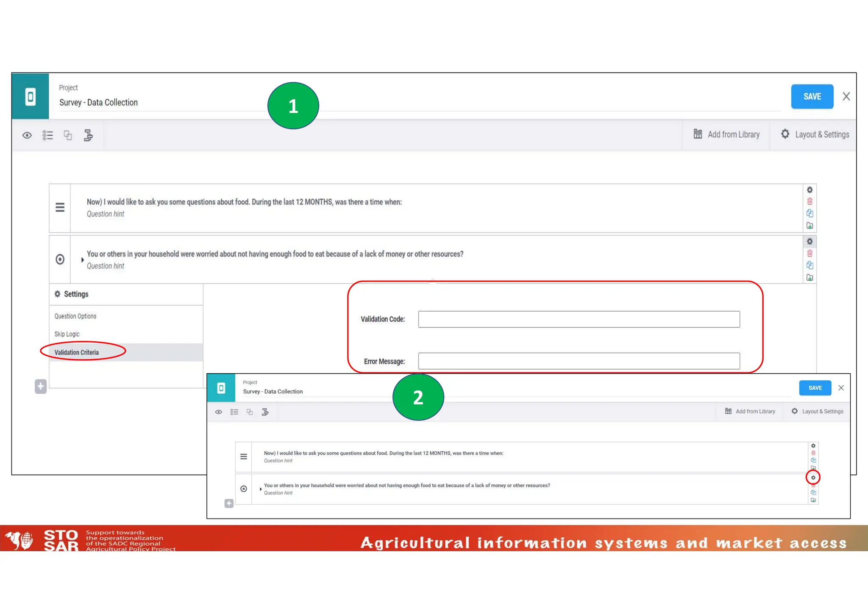Expand question options triangle in lower screenshot
The image size is (868, 614).
coord(260,489)
